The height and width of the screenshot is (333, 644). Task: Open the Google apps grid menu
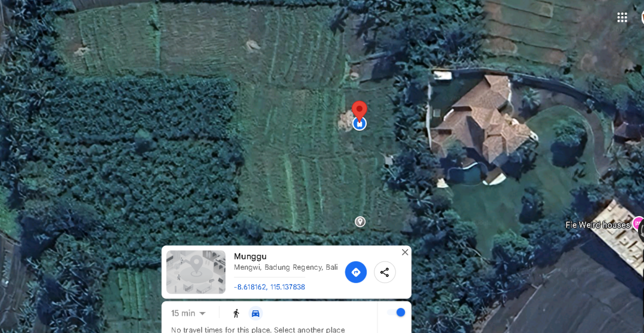click(622, 17)
